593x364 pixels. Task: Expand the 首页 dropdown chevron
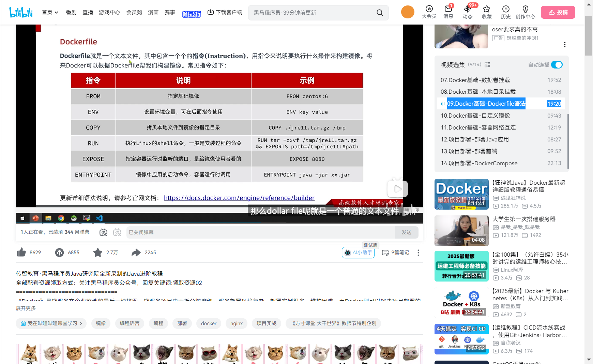56,12
